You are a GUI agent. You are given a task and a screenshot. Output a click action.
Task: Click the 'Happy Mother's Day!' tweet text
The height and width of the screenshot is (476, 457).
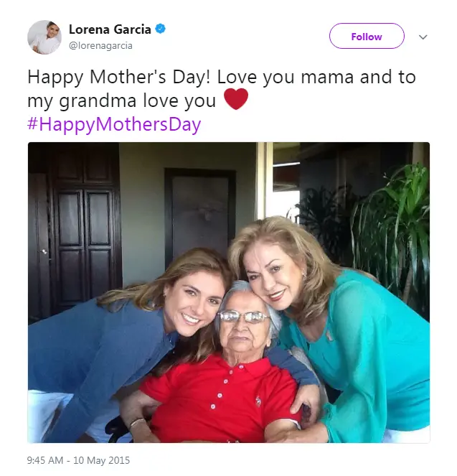pyautogui.click(x=119, y=77)
